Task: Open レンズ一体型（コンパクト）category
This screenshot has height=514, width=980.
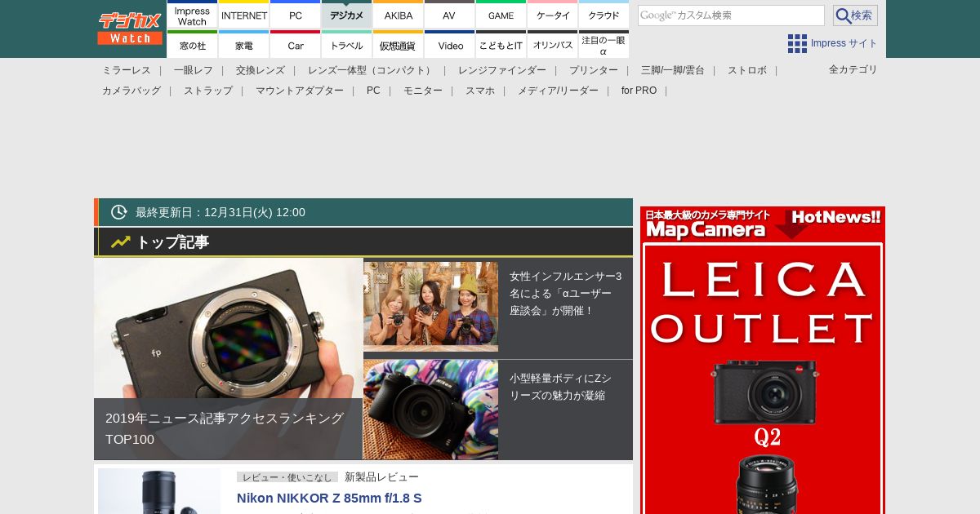Action: [x=372, y=70]
